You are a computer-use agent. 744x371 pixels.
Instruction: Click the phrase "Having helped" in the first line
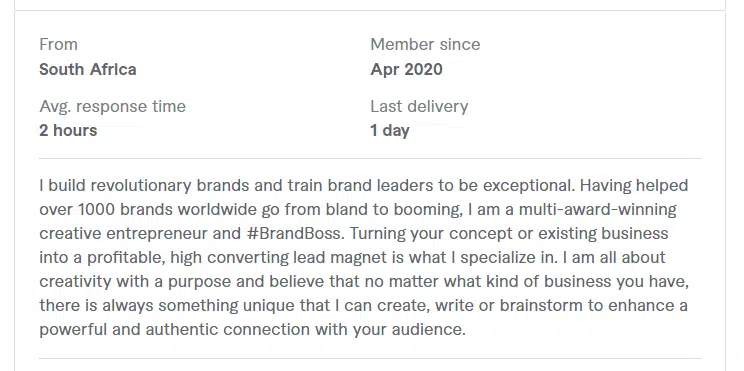pos(634,186)
